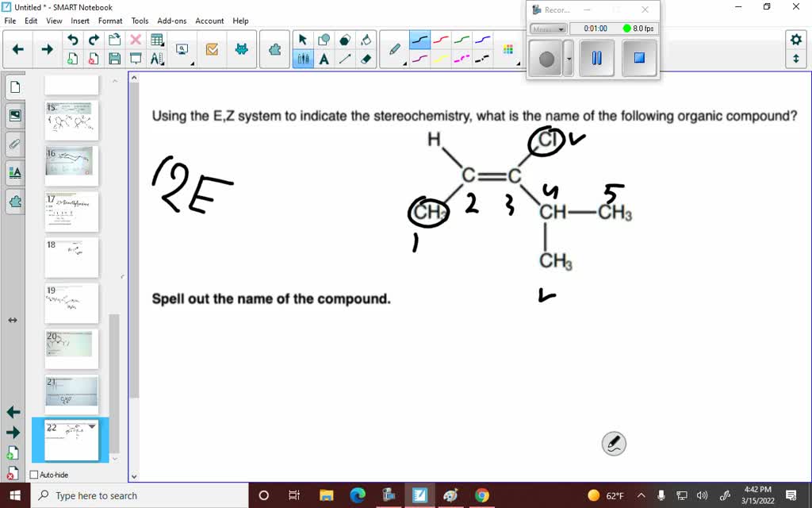This screenshot has height=508, width=812.
Task: Select the page 22 thumbnail
Action: click(71, 441)
